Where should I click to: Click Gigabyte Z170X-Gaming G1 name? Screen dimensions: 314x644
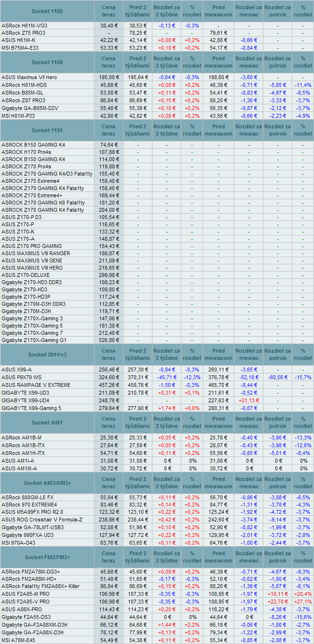click(34, 340)
